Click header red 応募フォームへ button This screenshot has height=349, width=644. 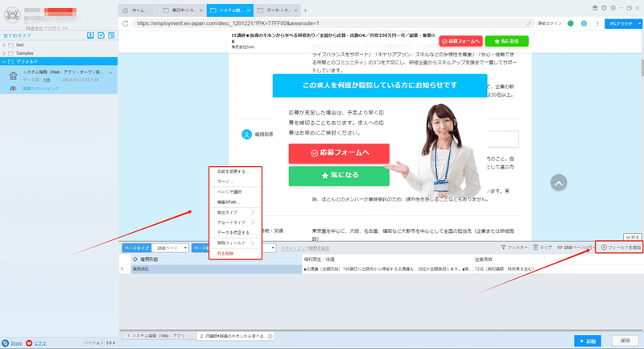pos(460,41)
